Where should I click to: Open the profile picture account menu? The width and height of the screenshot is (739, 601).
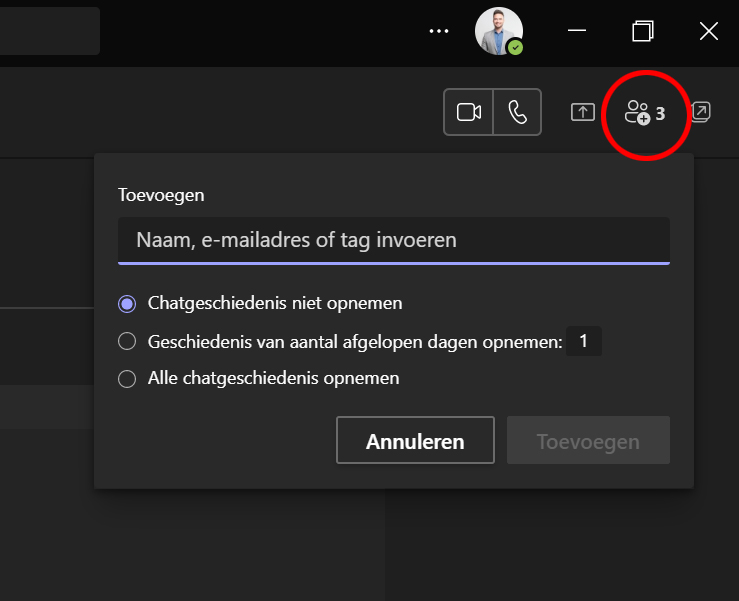pyautogui.click(x=497, y=30)
